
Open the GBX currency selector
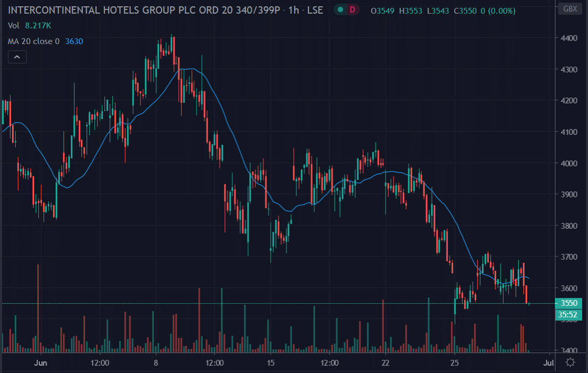(569, 9)
